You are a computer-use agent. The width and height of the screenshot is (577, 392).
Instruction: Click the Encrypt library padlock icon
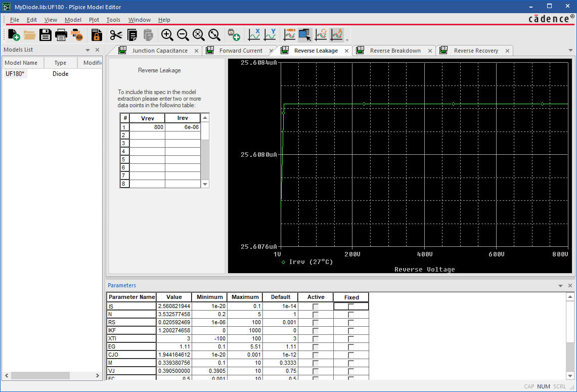tap(97, 35)
